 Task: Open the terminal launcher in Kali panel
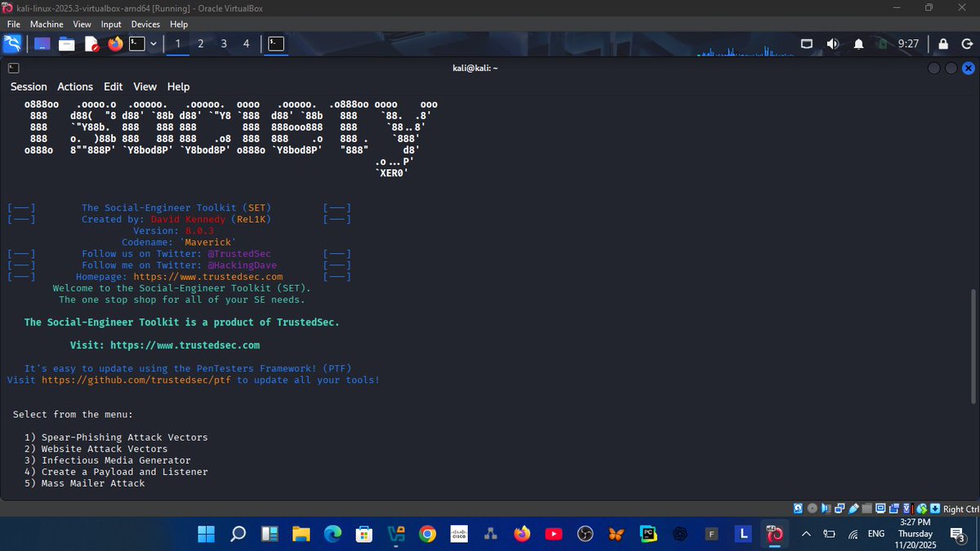pyautogui.click(x=137, y=44)
